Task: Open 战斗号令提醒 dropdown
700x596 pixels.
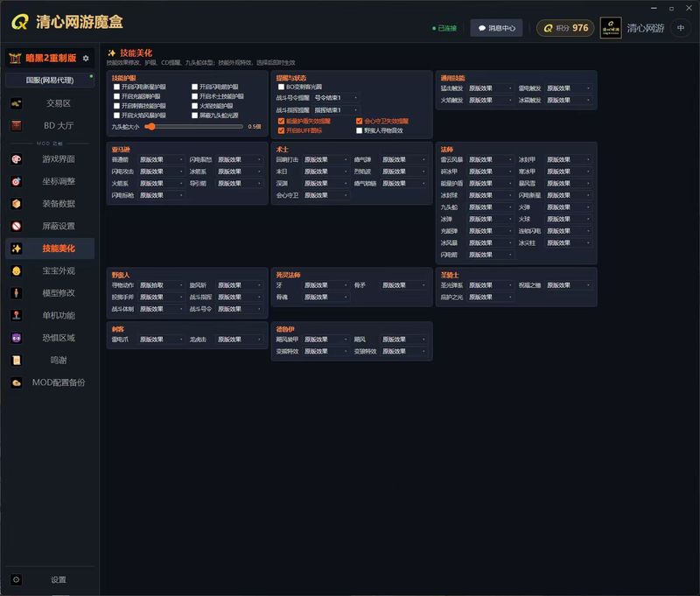Action: pyautogui.click(x=336, y=98)
